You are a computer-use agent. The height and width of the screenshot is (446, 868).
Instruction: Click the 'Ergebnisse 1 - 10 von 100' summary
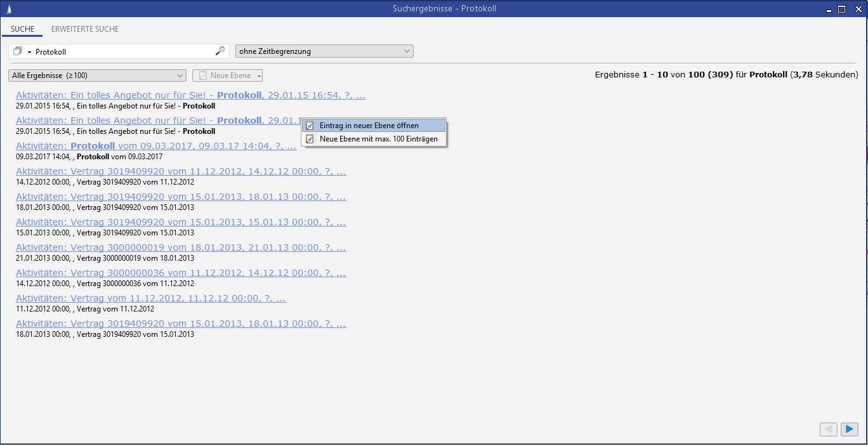(x=727, y=75)
